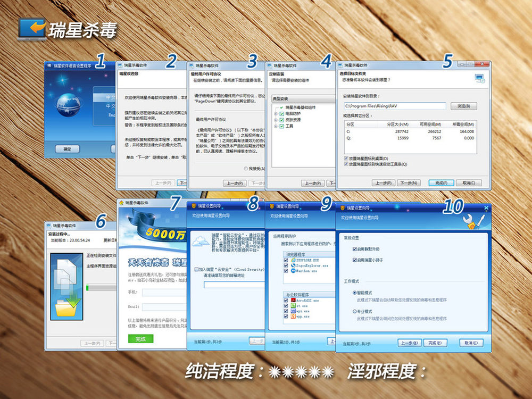Click 完成(F) in setup wizard window 10

click(435, 343)
